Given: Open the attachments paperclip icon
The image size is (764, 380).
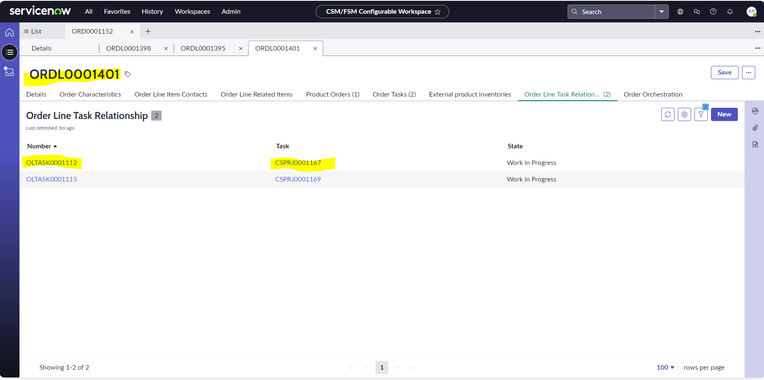Looking at the screenshot, I should coord(755,128).
